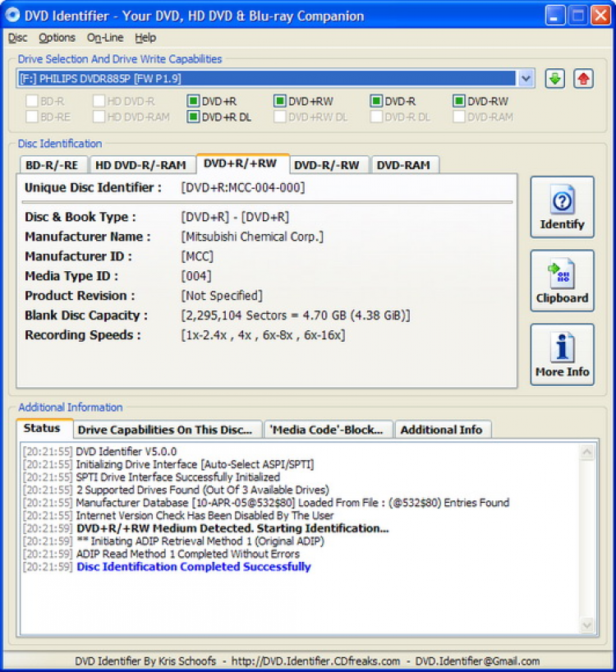Toggle the DVD+R DL checkbox
The height and width of the screenshot is (672, 616).
[x=193, y=117]
